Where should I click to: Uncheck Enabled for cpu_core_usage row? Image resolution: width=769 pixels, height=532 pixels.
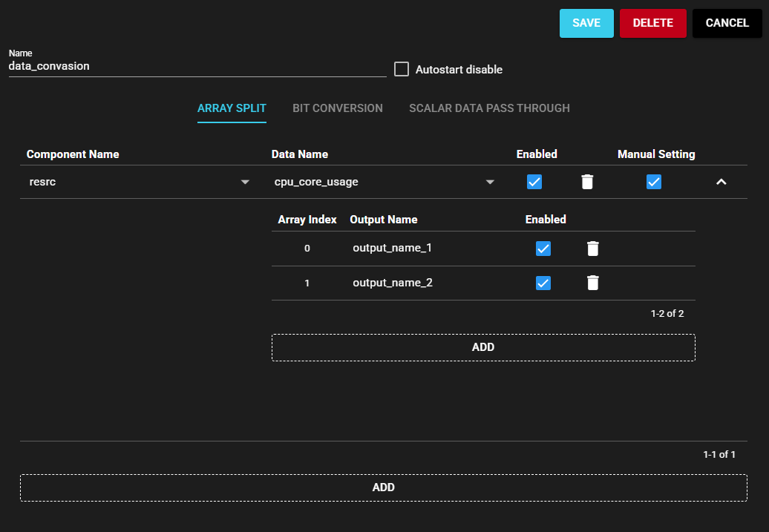(534, 182)
